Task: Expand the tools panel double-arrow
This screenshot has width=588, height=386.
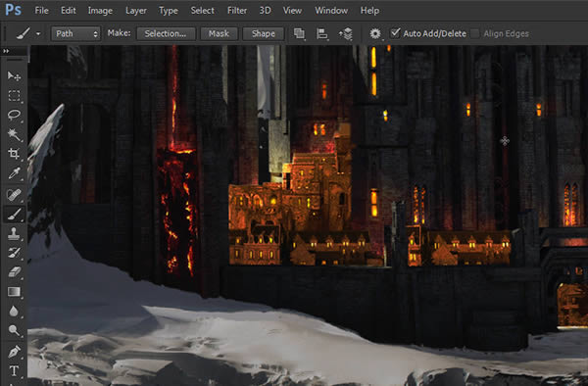Action: 6,51
